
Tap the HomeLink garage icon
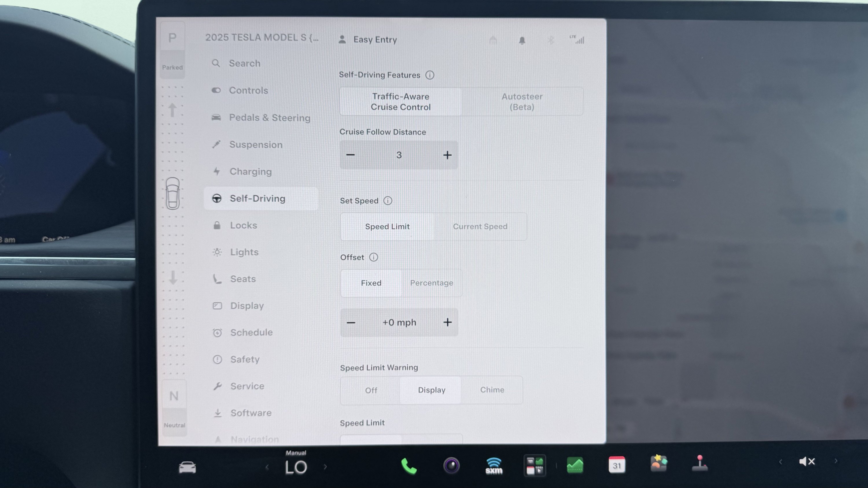pyautogui.click(x=493, y=40)
